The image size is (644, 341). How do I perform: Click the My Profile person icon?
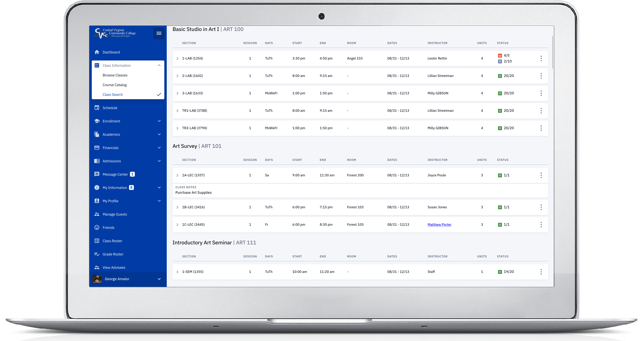(97, 201)
